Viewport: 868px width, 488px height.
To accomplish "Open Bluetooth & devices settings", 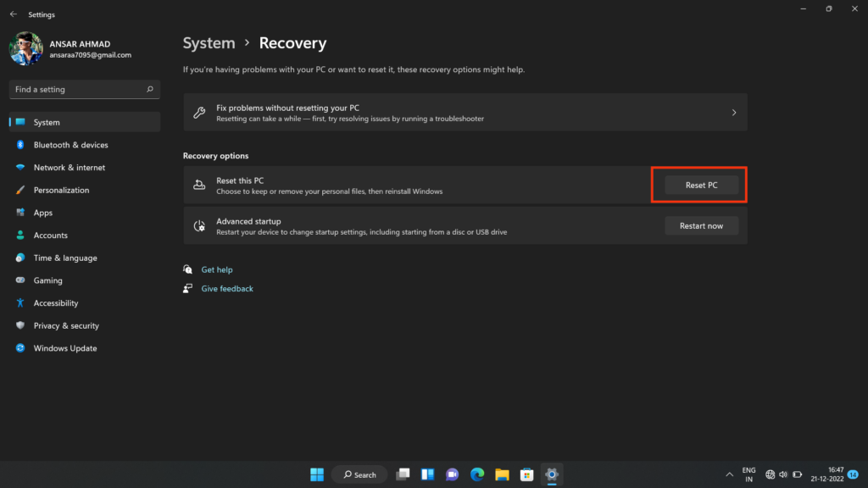I will [x=85, y=145].
